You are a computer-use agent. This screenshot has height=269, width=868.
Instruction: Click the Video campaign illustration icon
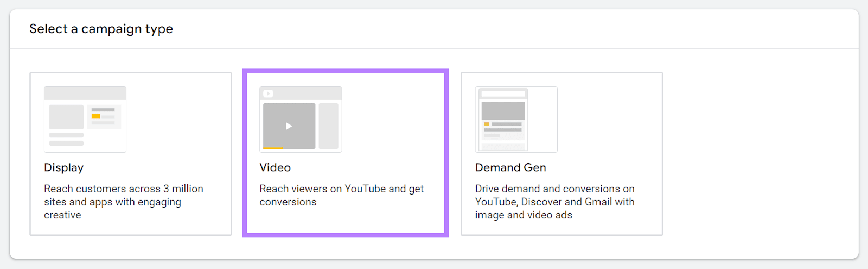point(301,120)
